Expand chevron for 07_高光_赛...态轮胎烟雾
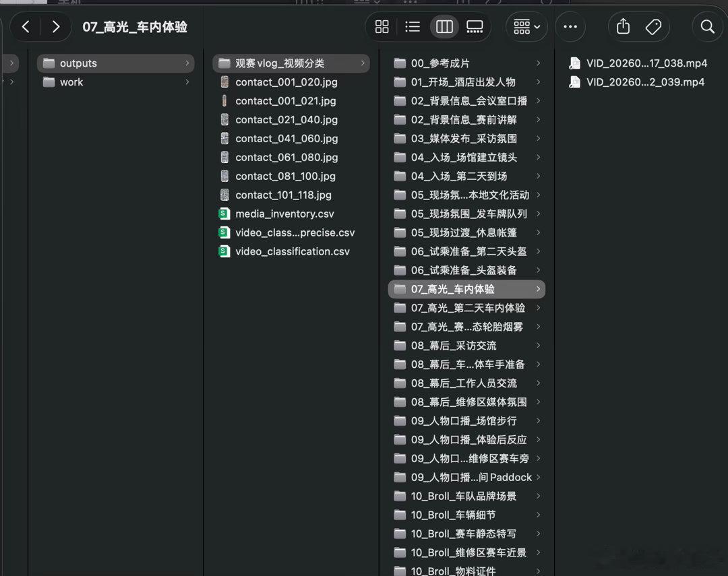728x576 pixels. 538,327
